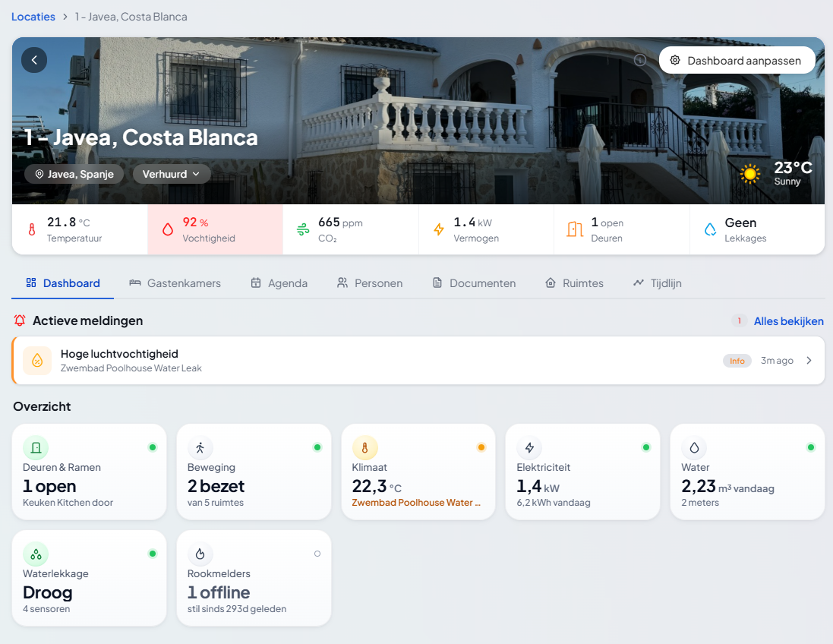Click the sun weather icon
This screenshot has height=644, width=833.
[750, 174]
